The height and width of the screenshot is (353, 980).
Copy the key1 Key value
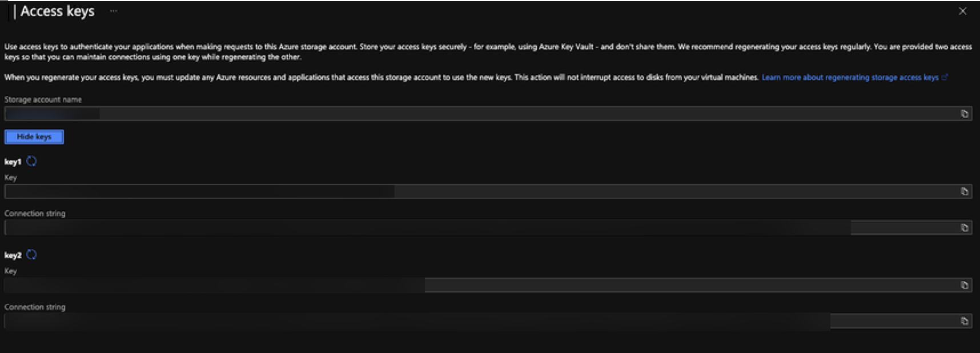tap(965, 191)
